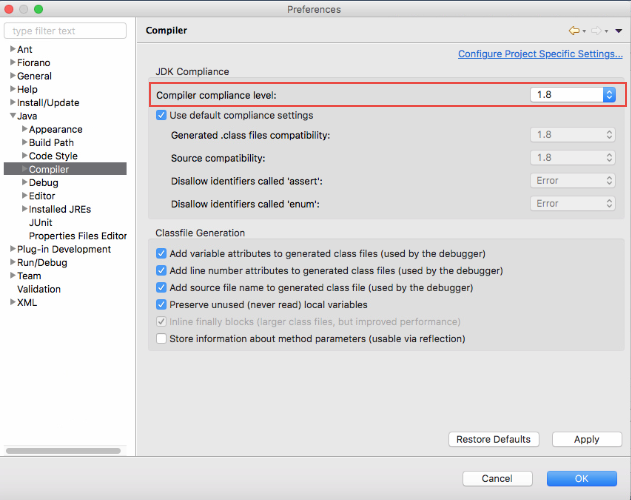Screen dimensions: 631x500
Task: Click the forward navigation arrow icon
Action: (596, 31)
